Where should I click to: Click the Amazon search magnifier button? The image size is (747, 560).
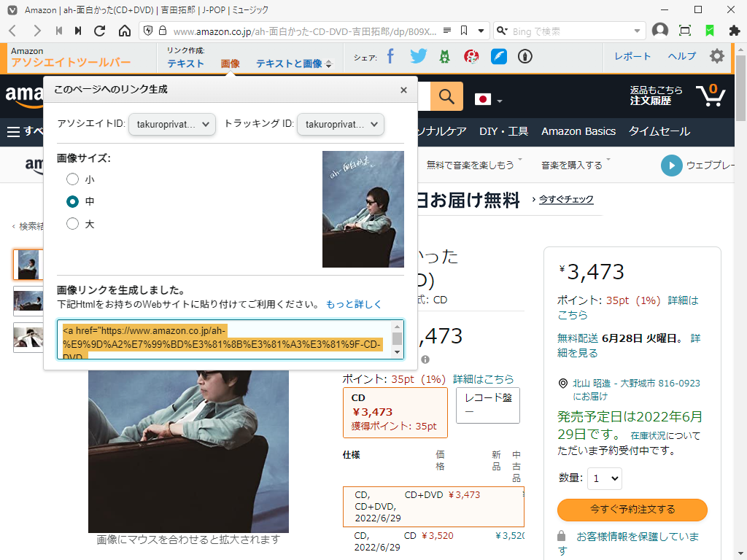click(x=446, y=96)
